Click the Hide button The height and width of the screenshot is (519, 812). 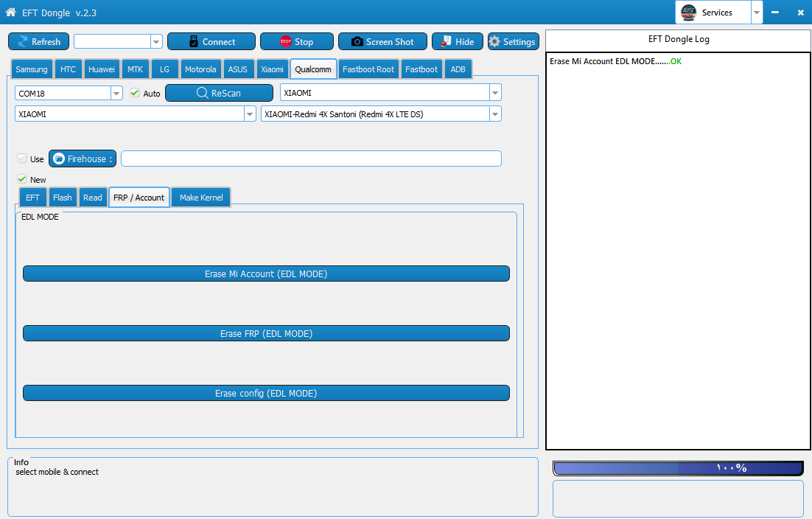[458, 41]
